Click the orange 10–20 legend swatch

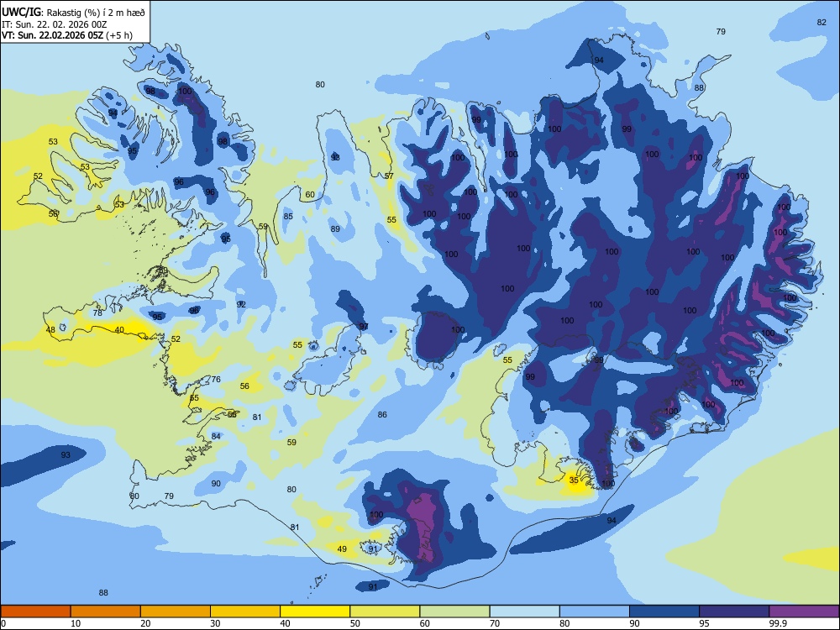(x=106, y=612)
